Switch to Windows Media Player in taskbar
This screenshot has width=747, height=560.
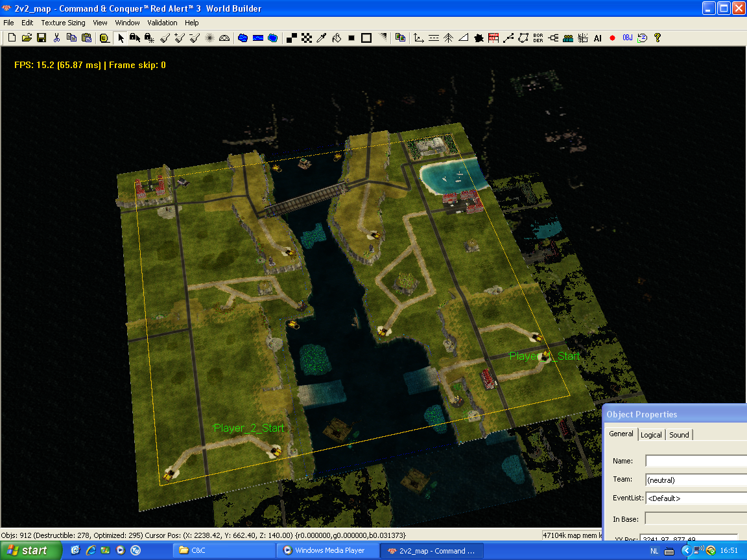pos(327,550)
